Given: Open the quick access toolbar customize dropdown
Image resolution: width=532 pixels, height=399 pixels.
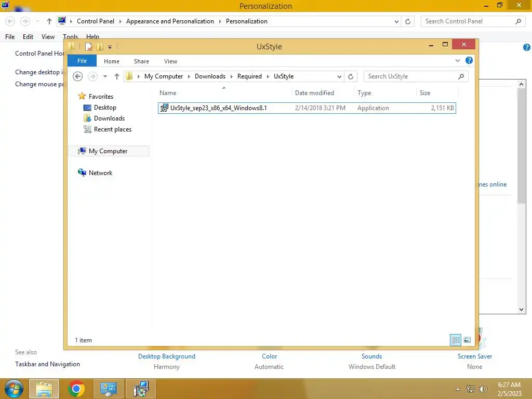Looking at the screenshot, I should coord(110,47).
